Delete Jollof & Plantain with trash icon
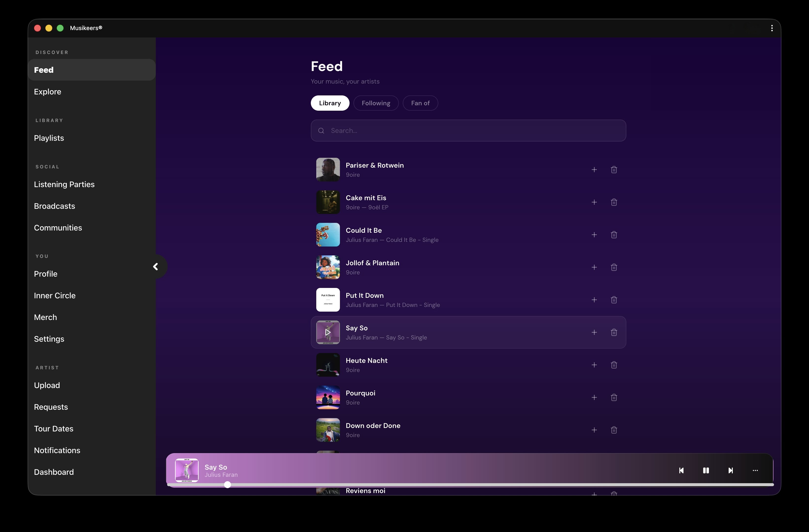 tap(614, 267)
